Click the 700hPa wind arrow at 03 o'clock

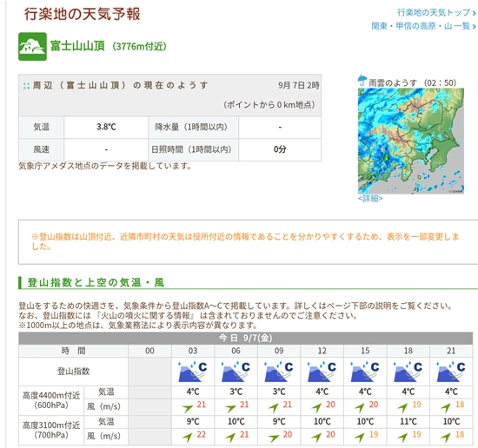(188, 438)
